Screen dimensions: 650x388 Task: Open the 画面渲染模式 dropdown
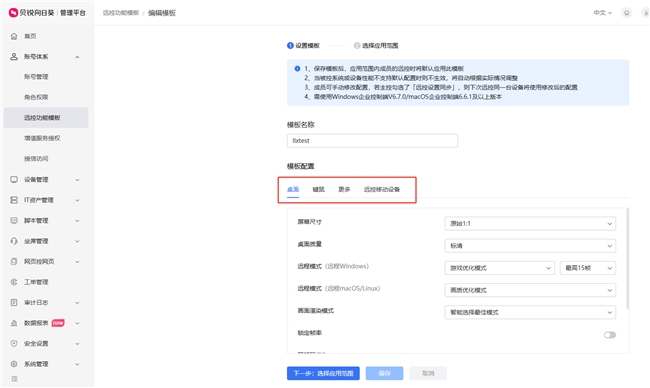[x=530, y=313]
